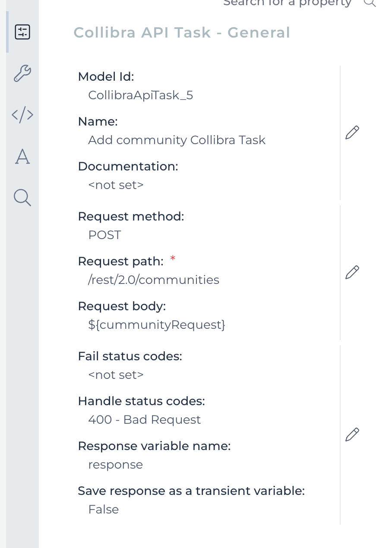
Task: Click the Response variable name label
Action: tap(155, 446)
